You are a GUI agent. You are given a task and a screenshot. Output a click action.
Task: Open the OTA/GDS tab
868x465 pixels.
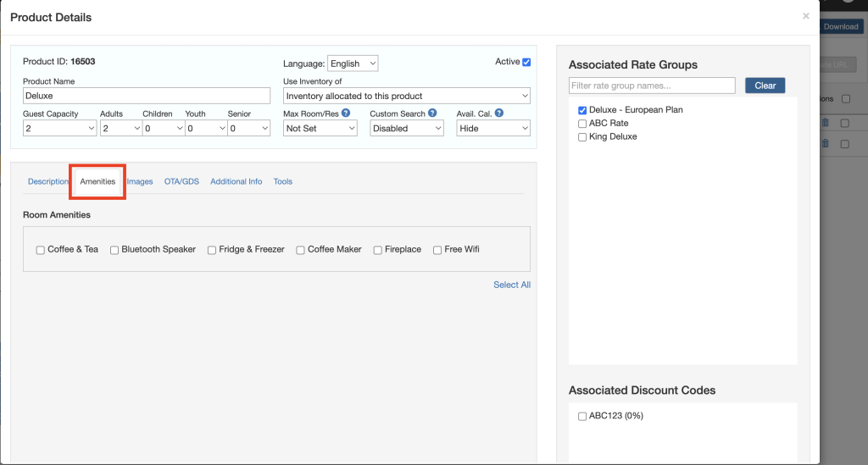tap(181, 181)
